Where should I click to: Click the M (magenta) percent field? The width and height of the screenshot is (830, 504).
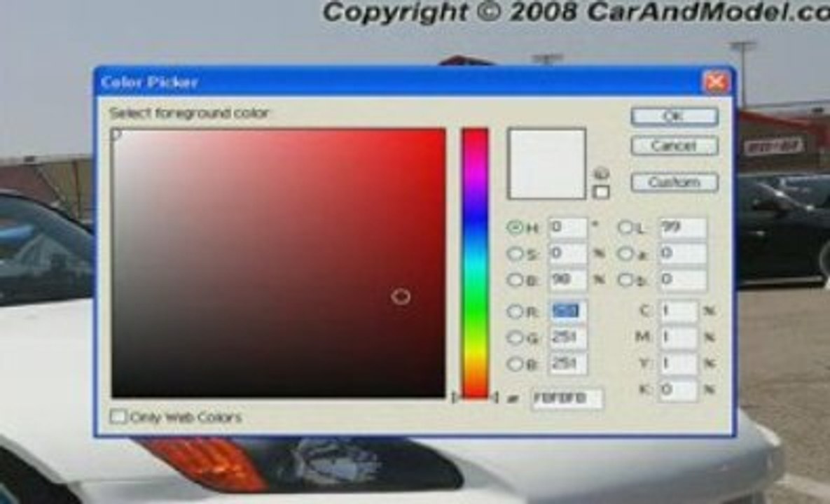[679, 337]
